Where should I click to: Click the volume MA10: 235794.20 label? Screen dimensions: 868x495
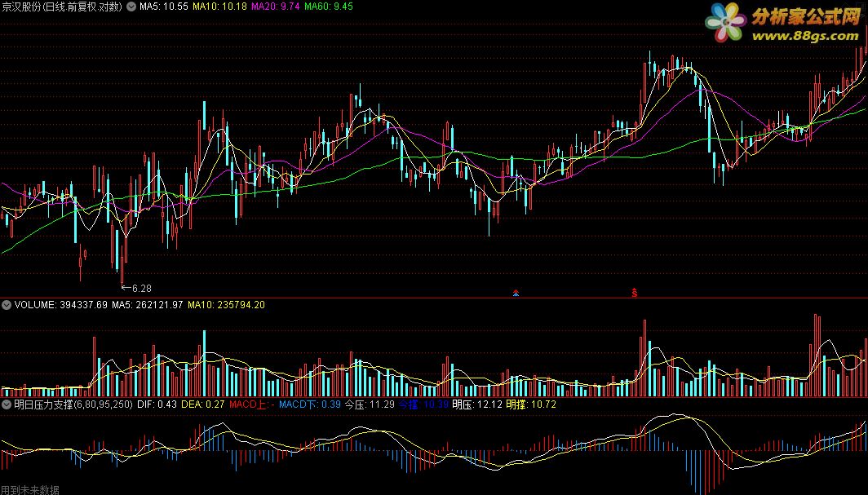tap(227, 305)
